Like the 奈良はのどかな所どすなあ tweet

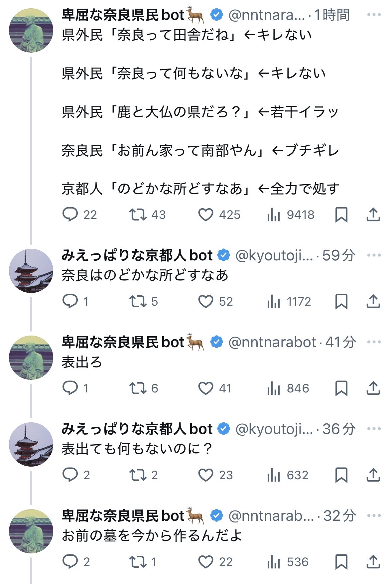206,302
